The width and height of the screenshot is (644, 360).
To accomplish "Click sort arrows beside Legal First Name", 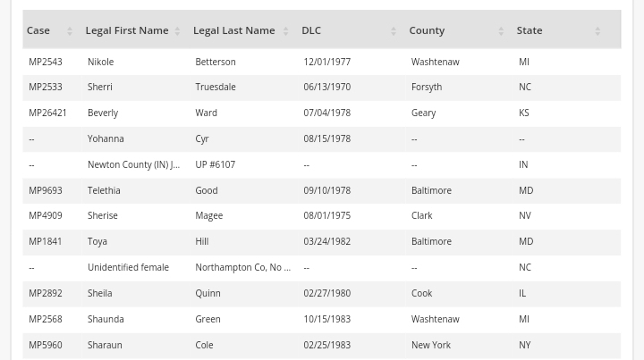I will [177, 31].
